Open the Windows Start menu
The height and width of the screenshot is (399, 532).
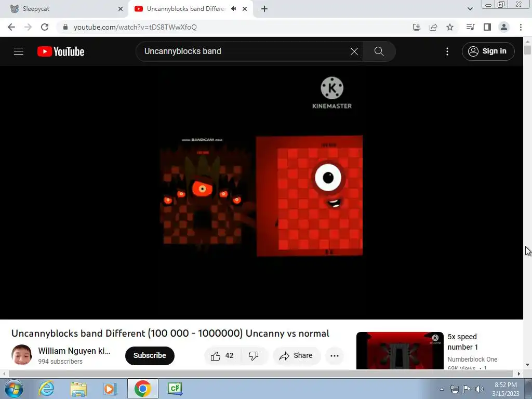pyautogui.click(x=14, y=389)
